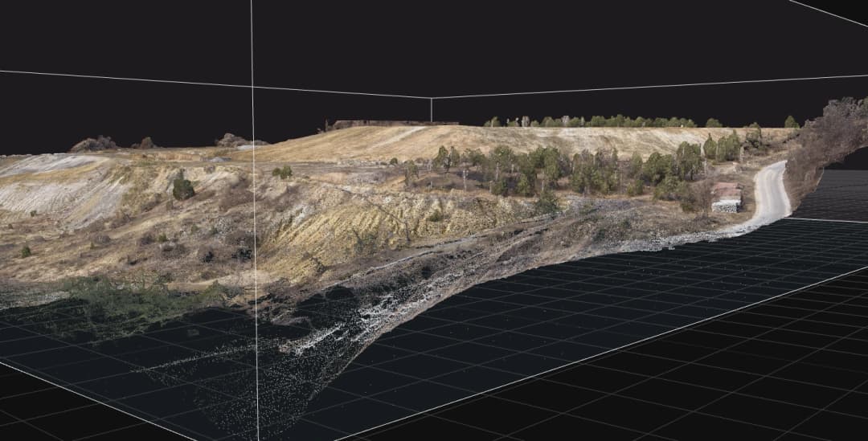The image size is (868, 441).
Task: Click the lone green bush on the left slope
Action: pyautogui.click(x=182, y=188)
